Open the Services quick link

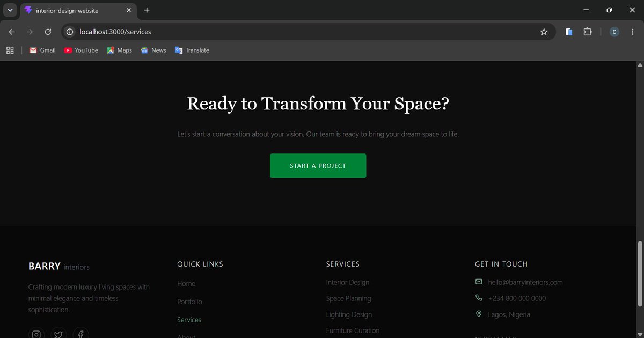point(189,320)
